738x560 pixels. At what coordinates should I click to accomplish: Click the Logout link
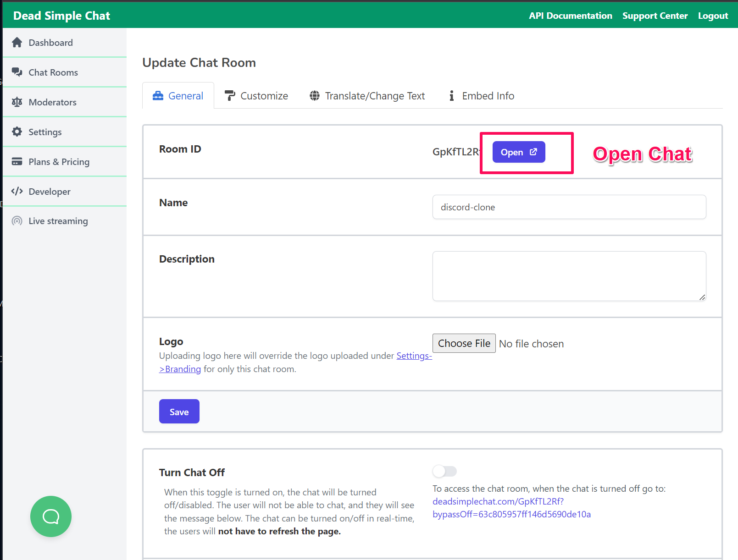coord(713,16)
